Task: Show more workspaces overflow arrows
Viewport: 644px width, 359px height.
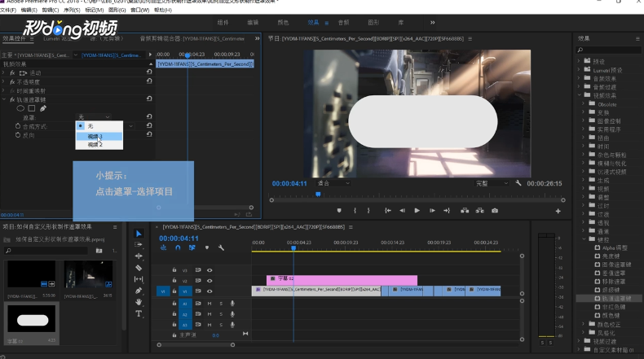Action: click(433, 23)
